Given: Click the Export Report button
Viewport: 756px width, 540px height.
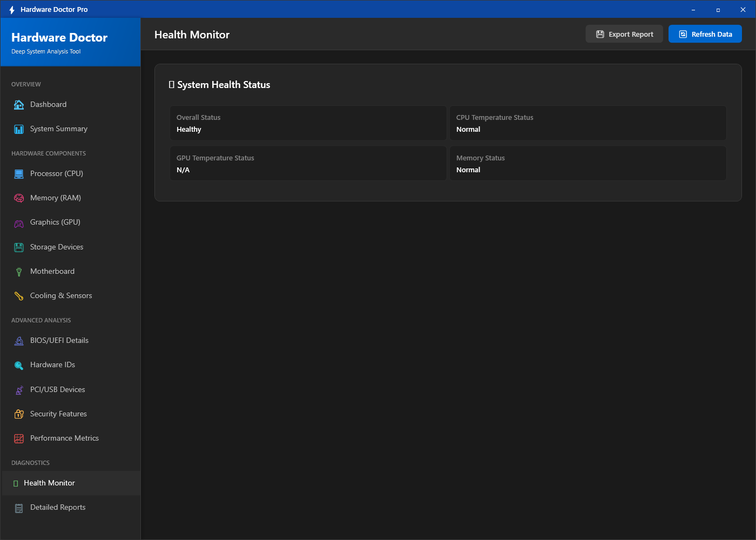Looking at the screenshot, I should (x=624, y=34).
